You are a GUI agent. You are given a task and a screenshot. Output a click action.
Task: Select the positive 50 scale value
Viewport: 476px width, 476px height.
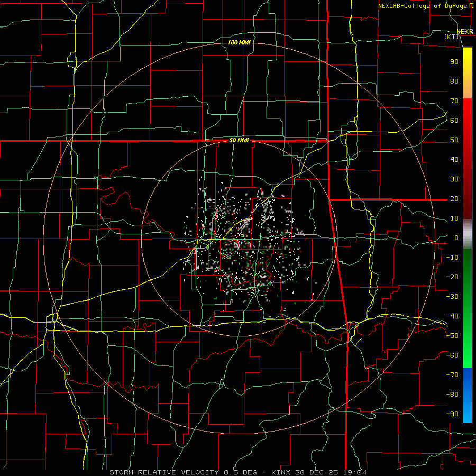(454, 140)
